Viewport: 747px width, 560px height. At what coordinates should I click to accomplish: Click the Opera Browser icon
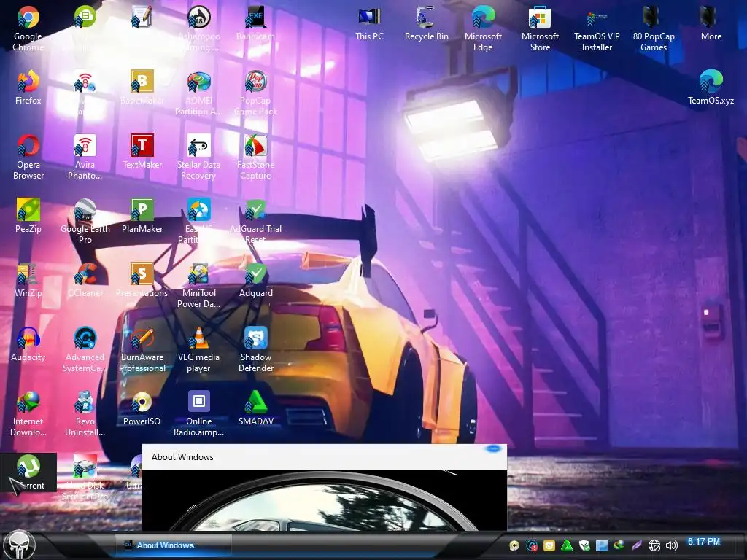pos(28,146)
